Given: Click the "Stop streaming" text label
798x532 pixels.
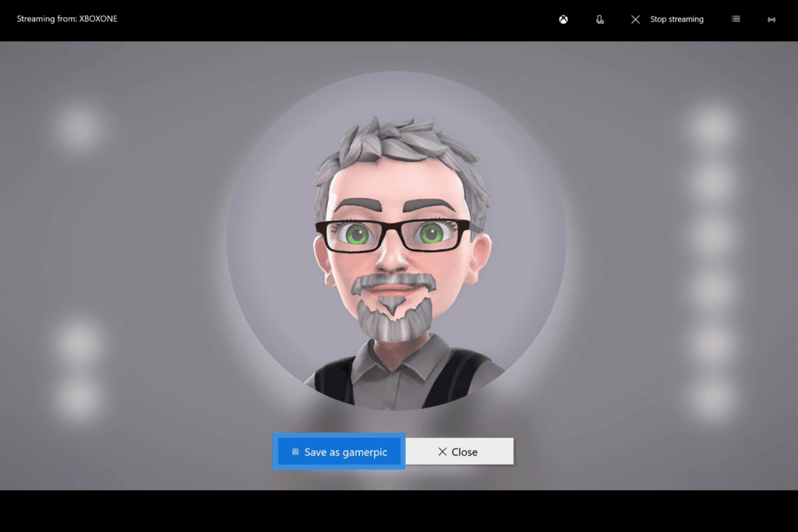Looking at the screenshot, I should tap(676, 19).
